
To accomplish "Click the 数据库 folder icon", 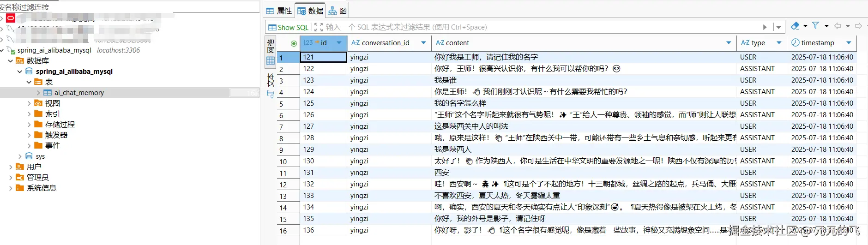I will [x=20, y=61].
